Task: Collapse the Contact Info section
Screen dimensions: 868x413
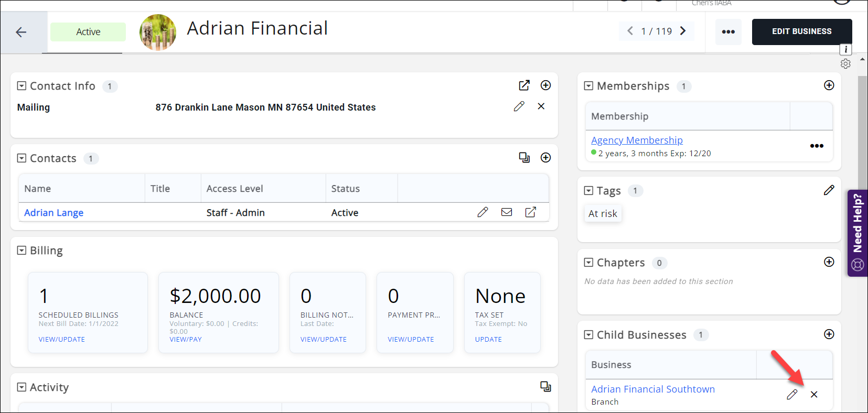Action: [x=22, y=85]
